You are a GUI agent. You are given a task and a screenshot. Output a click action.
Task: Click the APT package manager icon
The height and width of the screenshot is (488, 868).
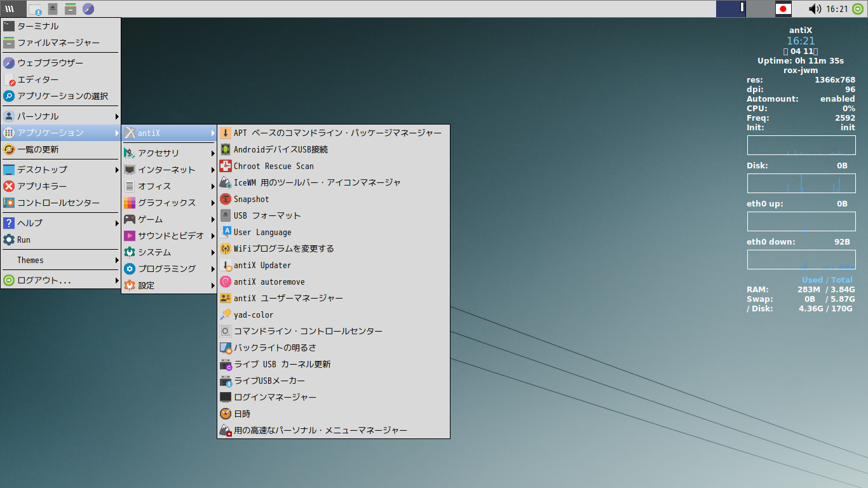pos(225,133)
